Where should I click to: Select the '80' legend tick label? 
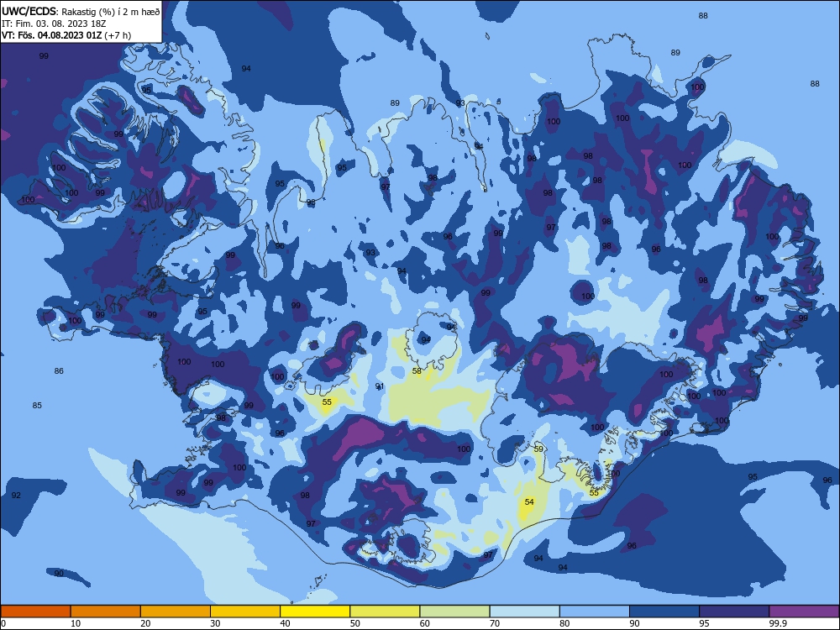(x=564, y=623)
